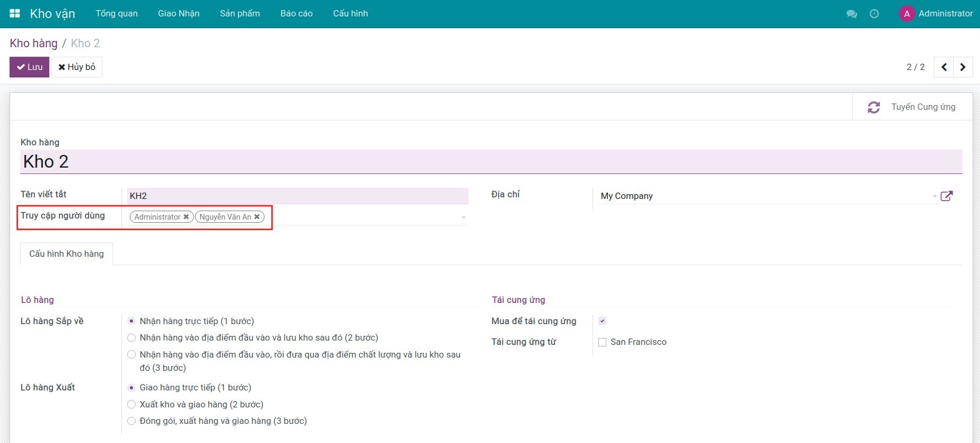
Task: Select Xuất kho và giao hàng (2 bước)
Action: [131, 405]
